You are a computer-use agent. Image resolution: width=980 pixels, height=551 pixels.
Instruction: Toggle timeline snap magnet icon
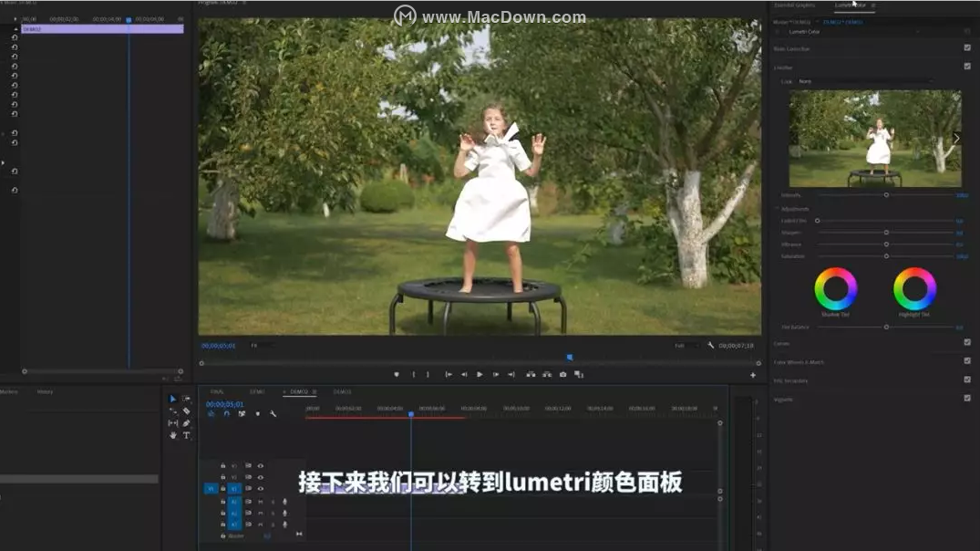tap(226, 414)
